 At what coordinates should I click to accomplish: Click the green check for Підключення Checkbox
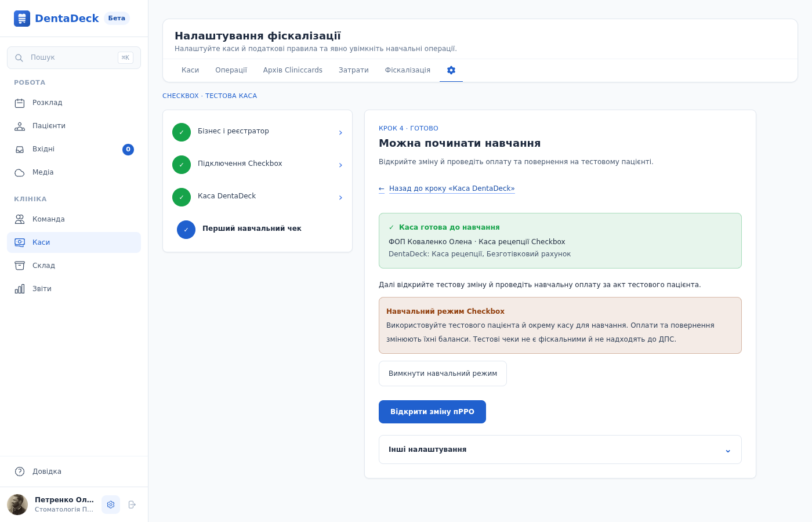[x=182, y=165]
